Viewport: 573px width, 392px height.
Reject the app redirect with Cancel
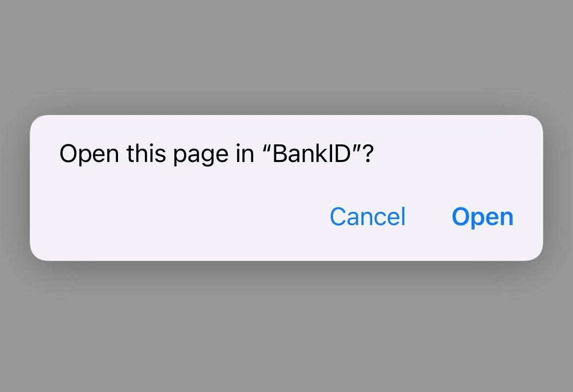coord(367,216)
